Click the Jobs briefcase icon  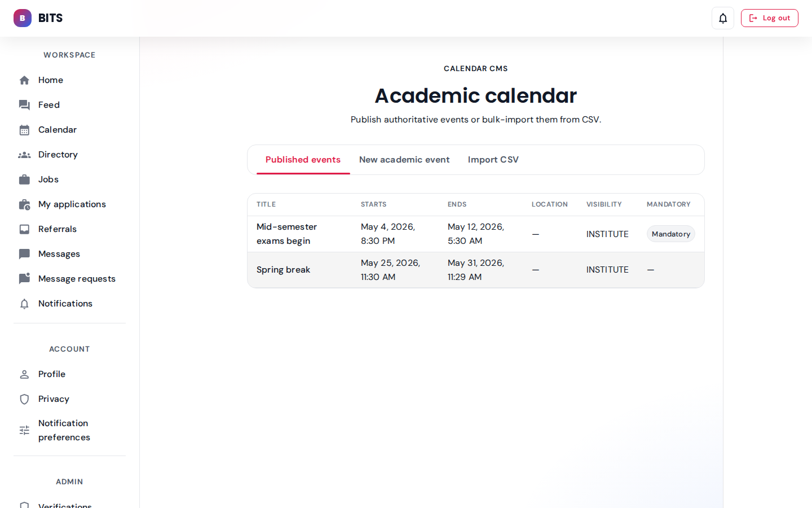pos(24,179)
